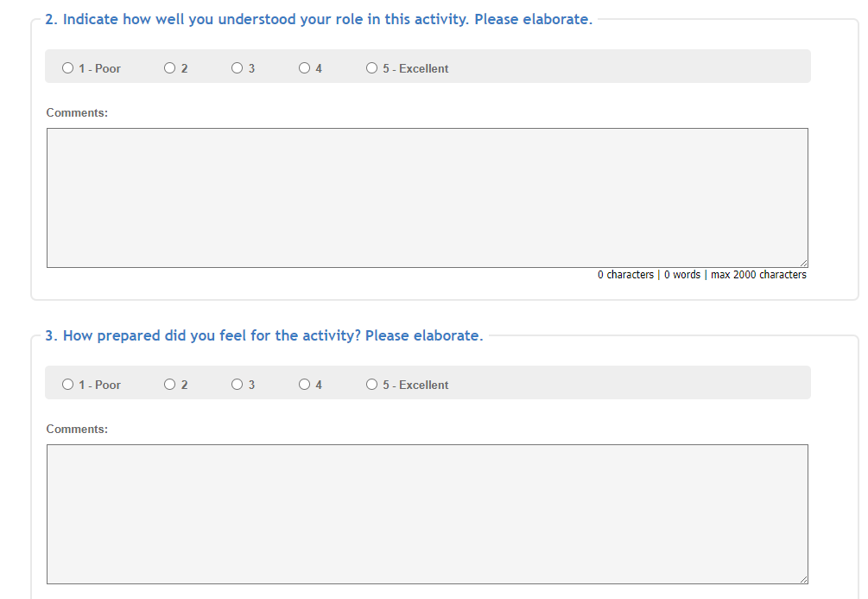Click the question 3 heading about preparedness
868x599 pixels.
pyautogui.click(x=263, y=335)
